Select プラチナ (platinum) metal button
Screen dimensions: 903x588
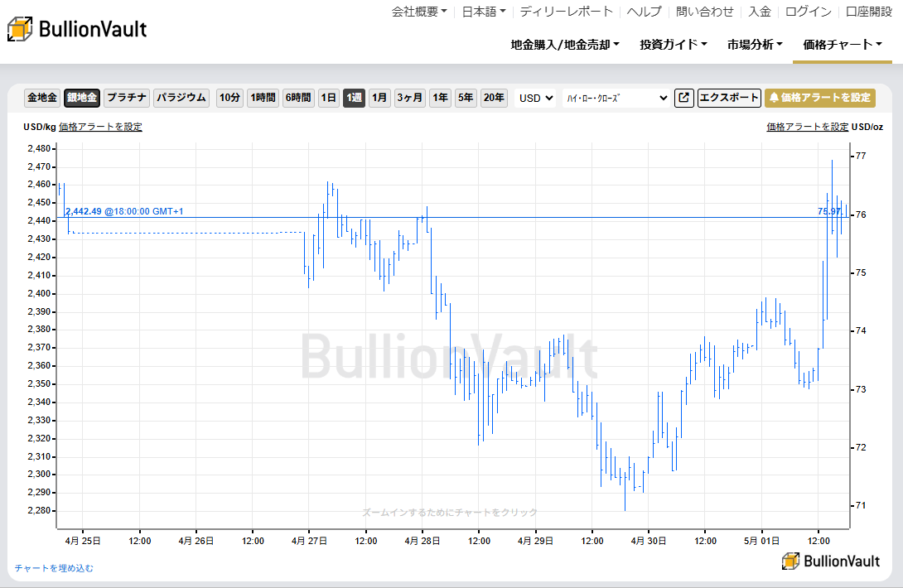[127, 98]
